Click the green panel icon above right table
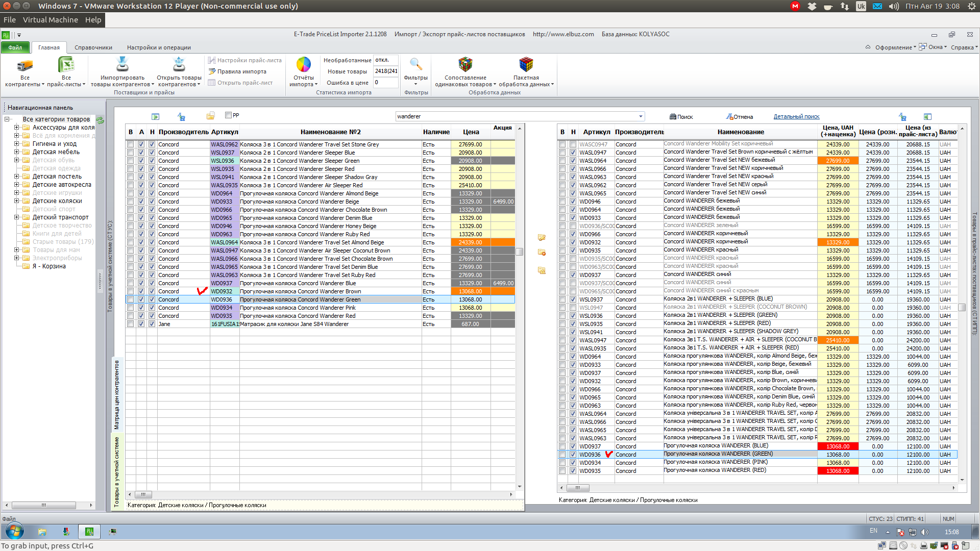This screenshot has height=551, width=980. 928,117
